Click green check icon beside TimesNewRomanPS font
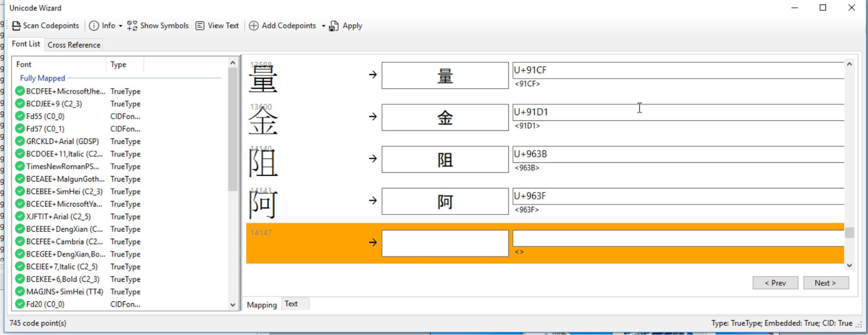The width and height of the screenshot is (868, 335). pyautogui.click(x=20, y=166)
